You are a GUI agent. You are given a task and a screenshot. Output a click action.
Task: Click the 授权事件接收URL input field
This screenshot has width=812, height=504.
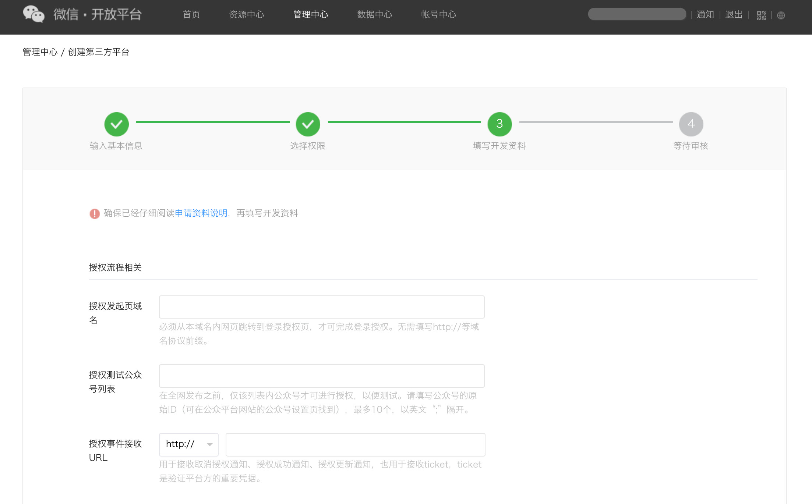point(355,444)
